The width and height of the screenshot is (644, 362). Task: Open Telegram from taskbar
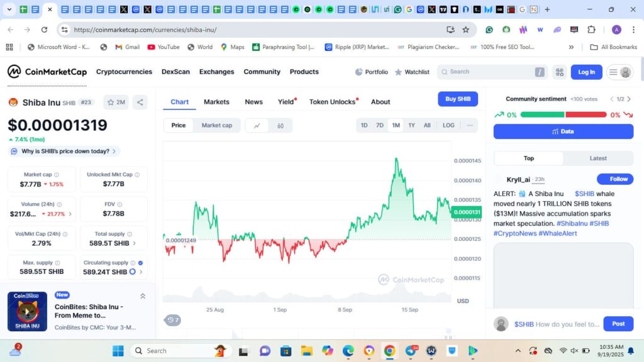411,351
